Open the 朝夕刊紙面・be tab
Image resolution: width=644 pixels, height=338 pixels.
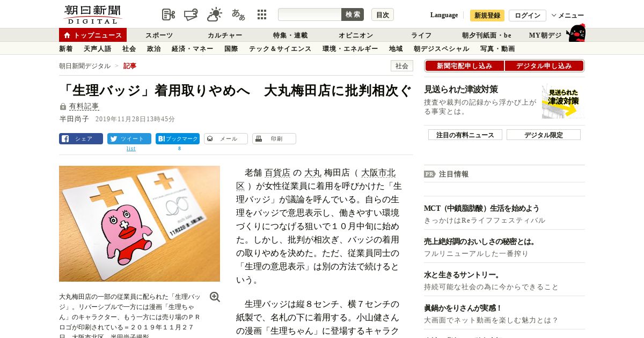point(487,35)
